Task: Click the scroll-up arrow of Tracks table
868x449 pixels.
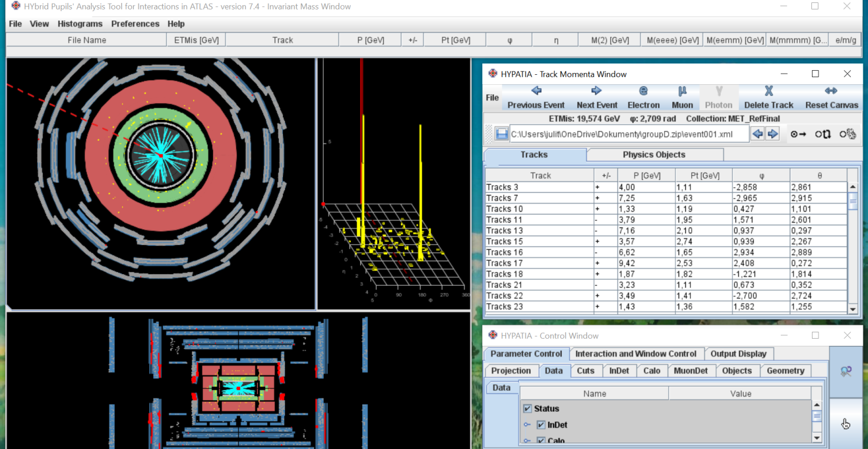Action: coord(853,187)
